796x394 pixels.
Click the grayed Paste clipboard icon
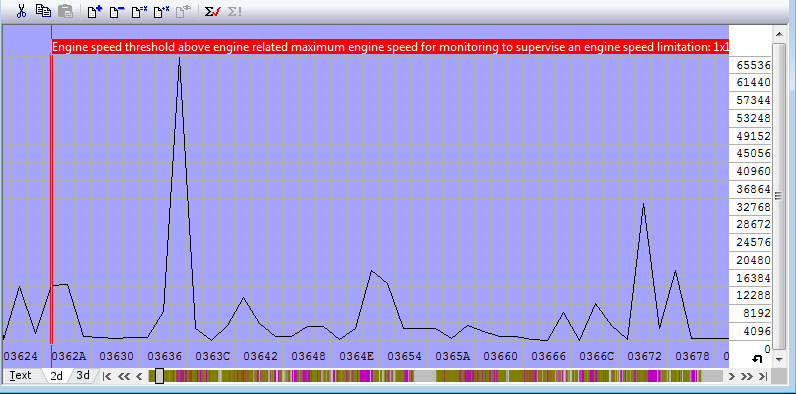(65, 11)
